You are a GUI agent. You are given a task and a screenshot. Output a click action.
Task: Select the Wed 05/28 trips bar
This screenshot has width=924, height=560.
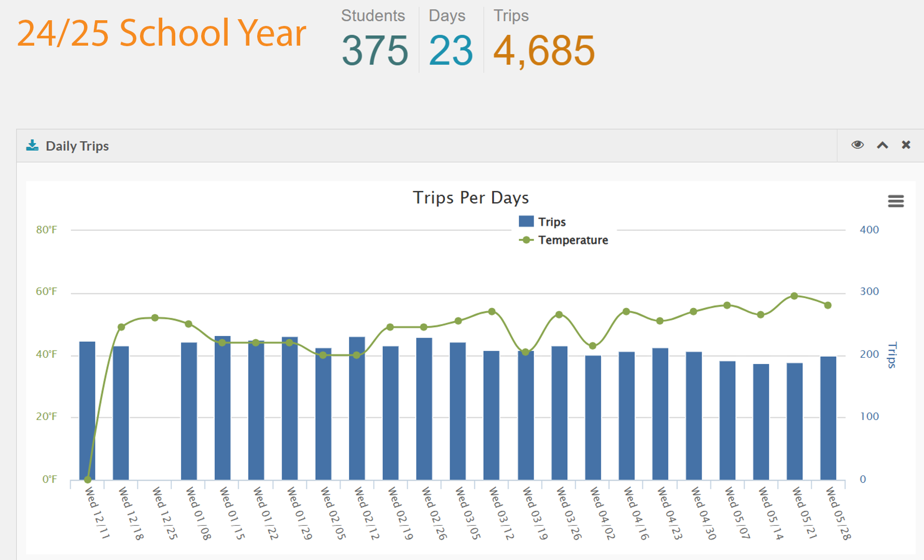828,417
